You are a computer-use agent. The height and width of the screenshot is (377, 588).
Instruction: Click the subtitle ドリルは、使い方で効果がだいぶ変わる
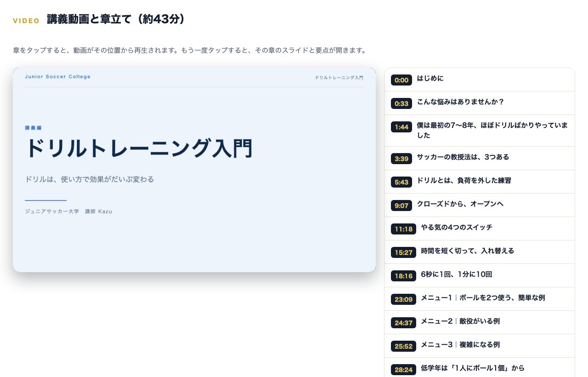90,179
